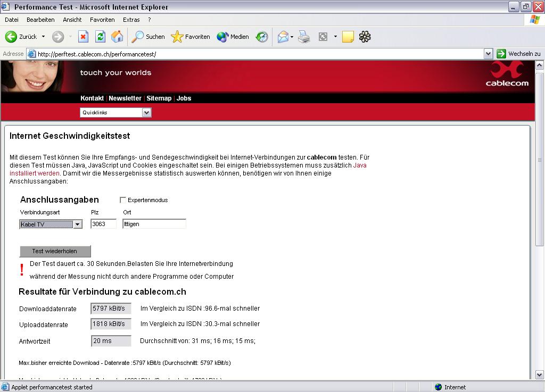Open the Favoriten star panel
The width and height of the screenshot is (545, 392).
point(191,37)
